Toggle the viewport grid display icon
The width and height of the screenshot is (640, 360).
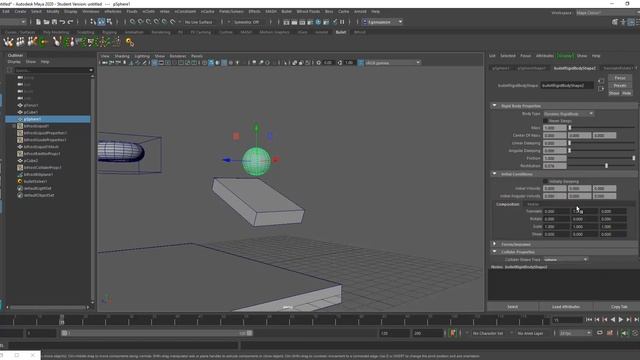(x=154, y=63)
